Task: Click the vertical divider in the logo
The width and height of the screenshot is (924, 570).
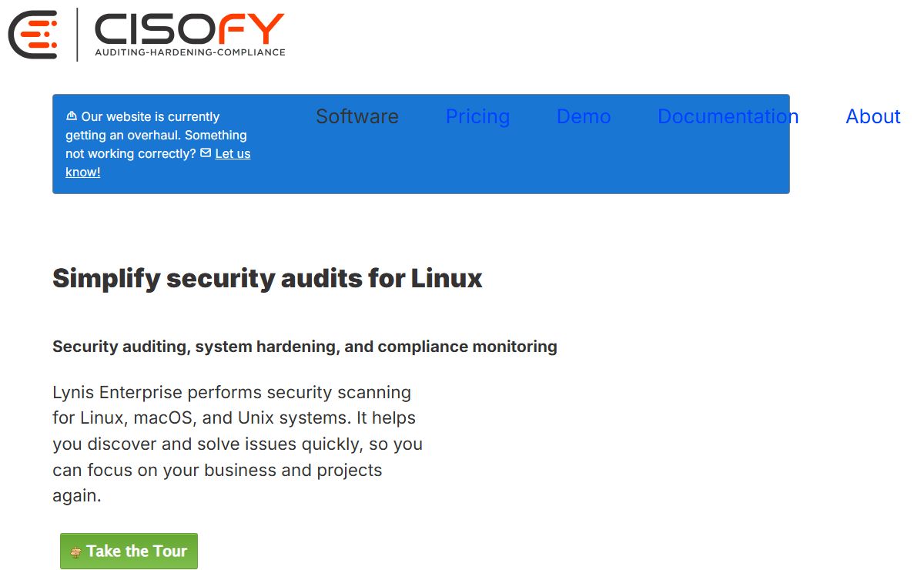Action: pyautogui.click(x=77, y=35)
